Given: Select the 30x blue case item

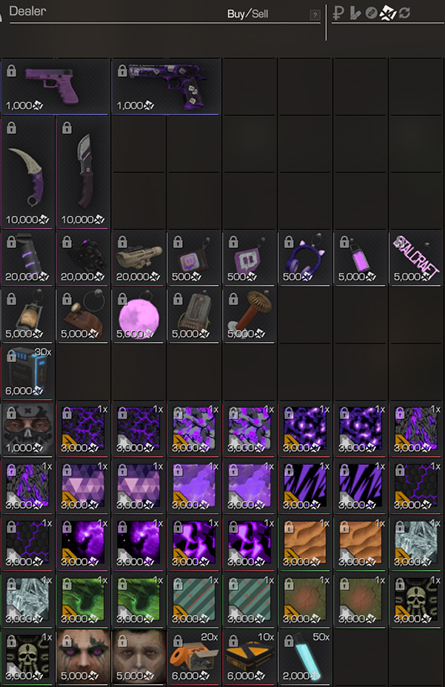Looking at the screenshot, I should click(28, 372).
